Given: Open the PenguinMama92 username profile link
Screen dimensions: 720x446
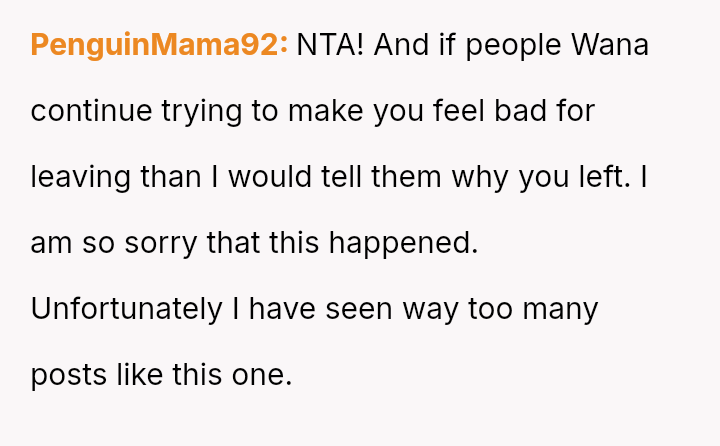Looking at the screenshot, I should click(x=158, y=45).
